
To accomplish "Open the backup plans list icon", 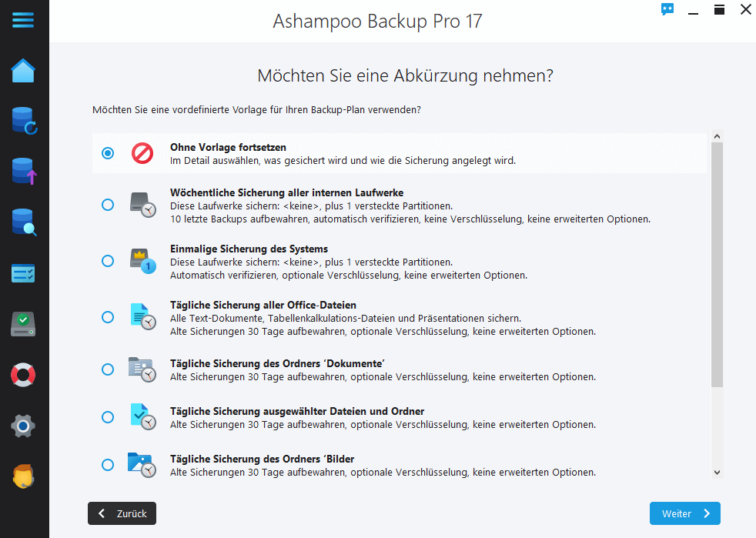I will coord(24,273).
